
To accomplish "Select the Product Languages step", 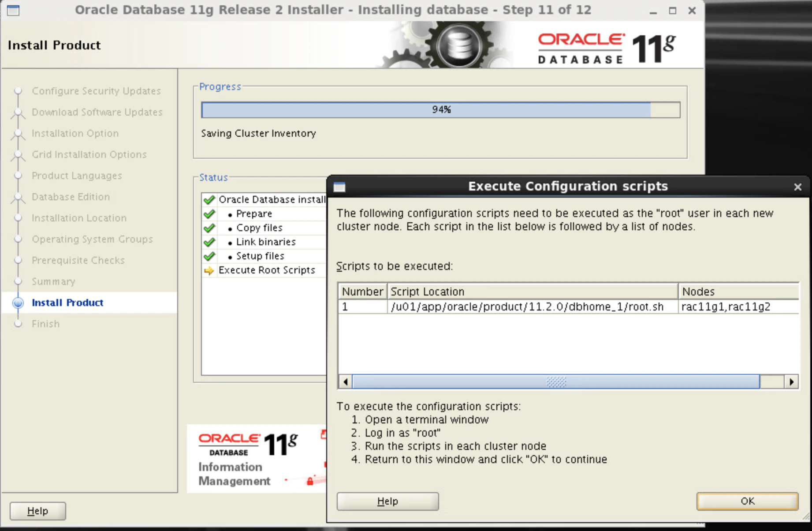I will [77, 176].
